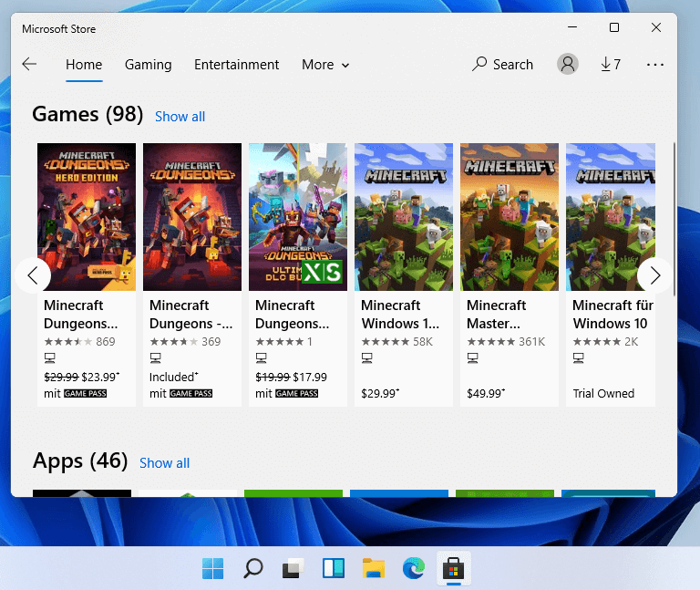
Task: Show next games with right chevron
Action: pos(655,275)
